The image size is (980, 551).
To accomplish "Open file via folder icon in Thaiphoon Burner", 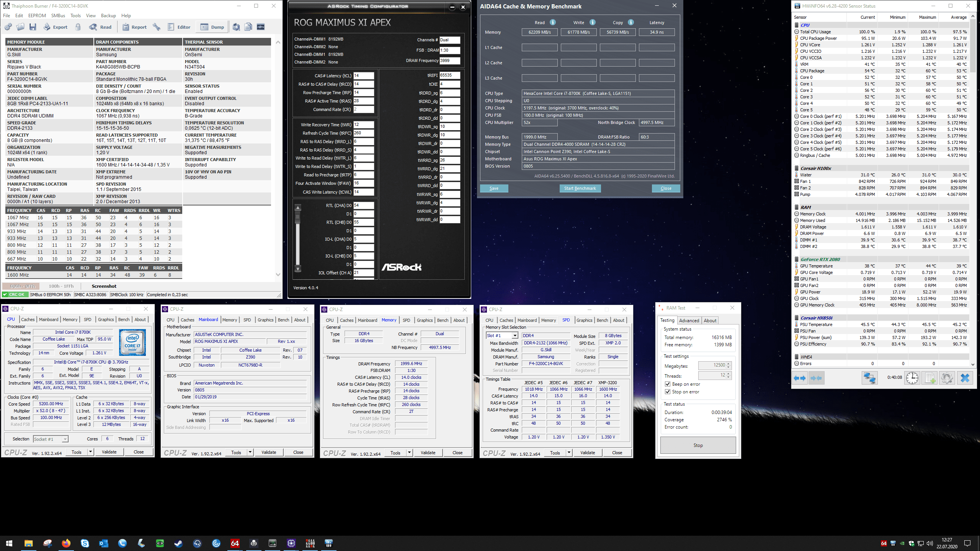I will click(20, 27).
